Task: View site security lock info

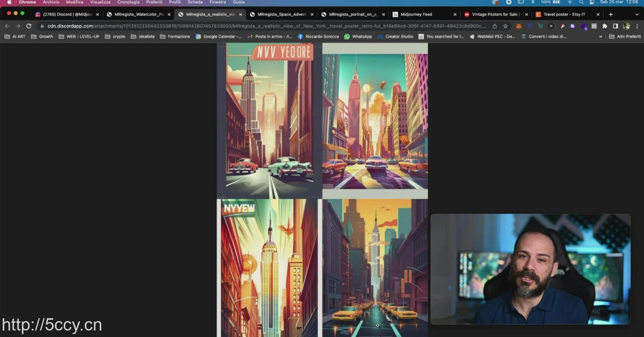Action: [x=42, y=26]
